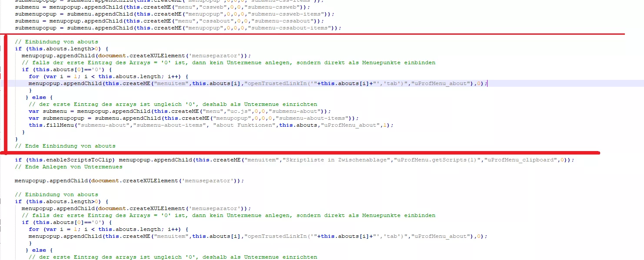
Task: Click the "uc.js" string literal
Action: pyautogui.click(x=239, y=111)
